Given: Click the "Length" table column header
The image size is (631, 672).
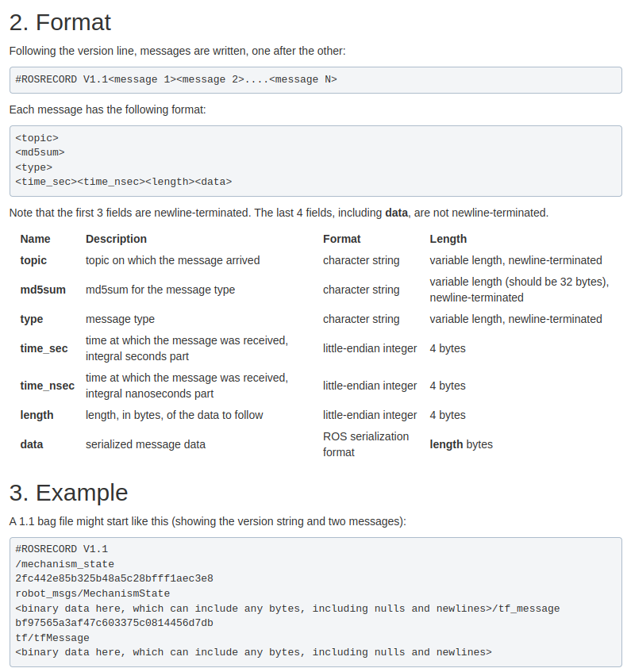Looking at the screenshot, I should (x=448, y=239).
